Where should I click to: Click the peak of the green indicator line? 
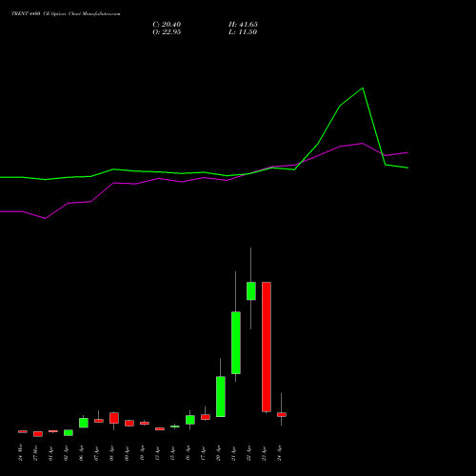363,89
